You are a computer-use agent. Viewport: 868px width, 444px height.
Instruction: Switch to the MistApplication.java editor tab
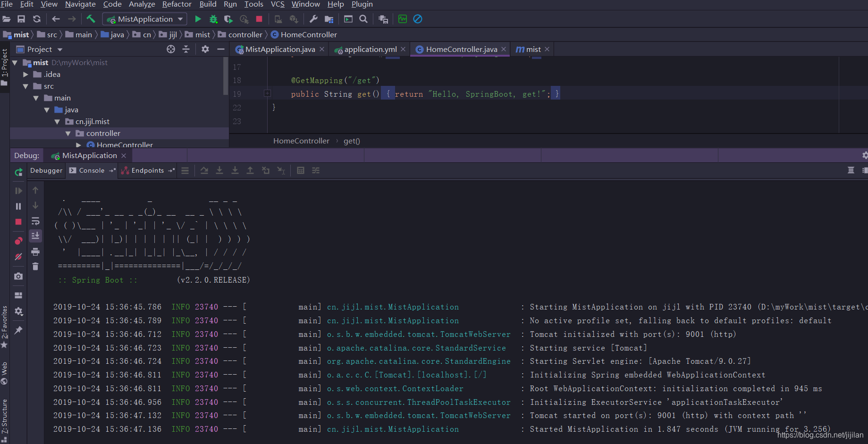[x=280, y=49]
